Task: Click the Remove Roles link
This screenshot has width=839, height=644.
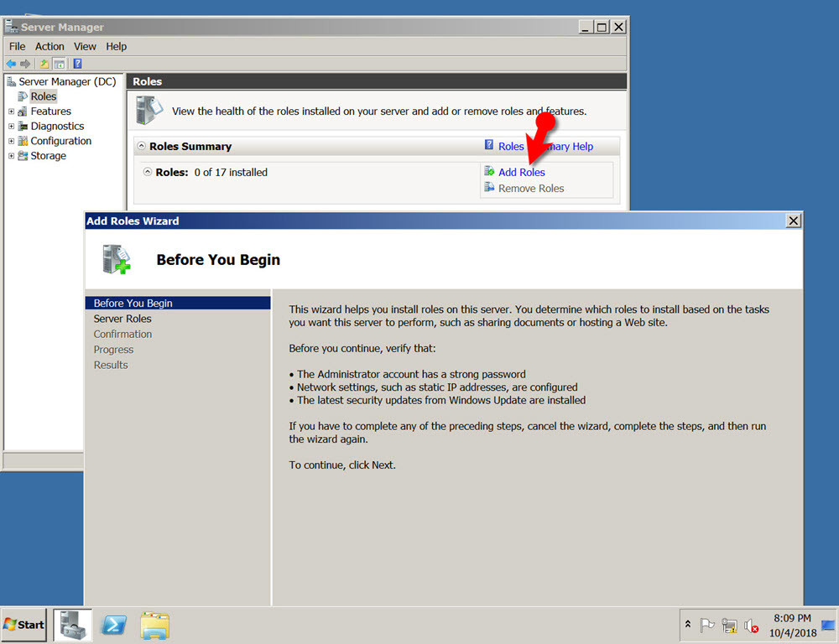Action: (x=531, y=189)
